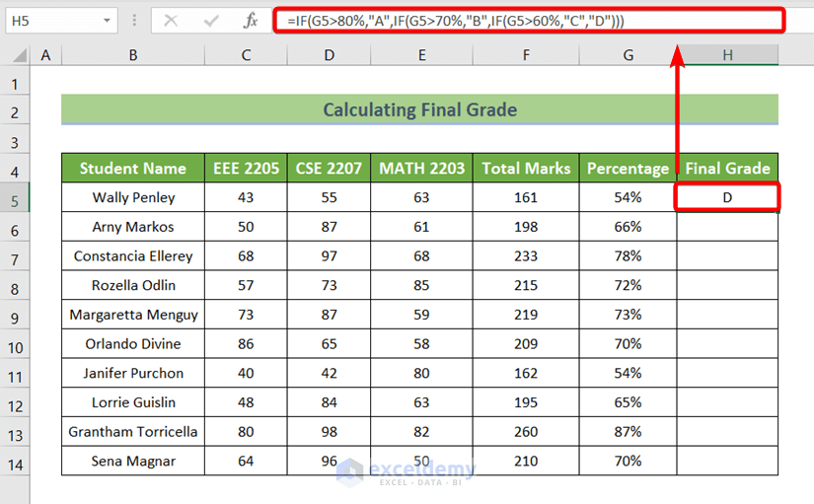Click the Sena Magnar name cell
Screen dimensions: 814x504
coord(133,461)
